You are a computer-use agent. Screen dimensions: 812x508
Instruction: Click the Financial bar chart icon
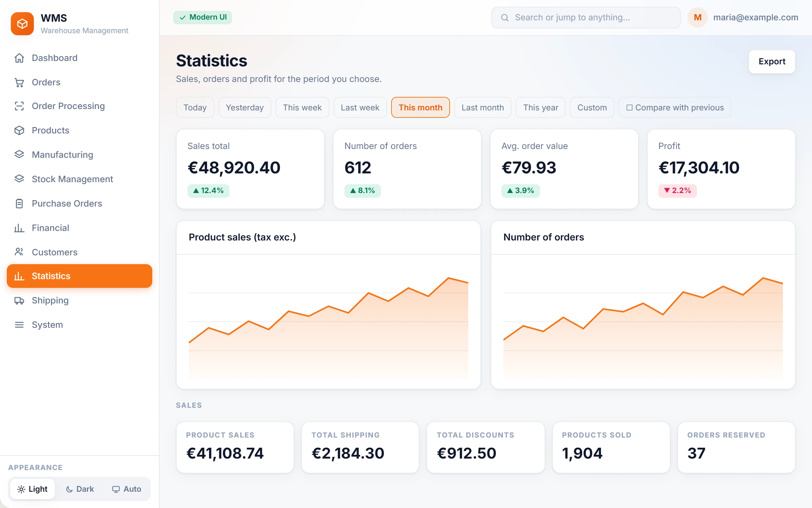pos(19,228)
